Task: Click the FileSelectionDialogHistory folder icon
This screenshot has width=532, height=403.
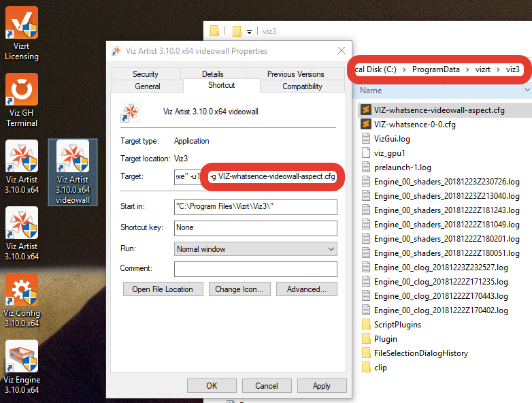Action: tap(366, 353)
